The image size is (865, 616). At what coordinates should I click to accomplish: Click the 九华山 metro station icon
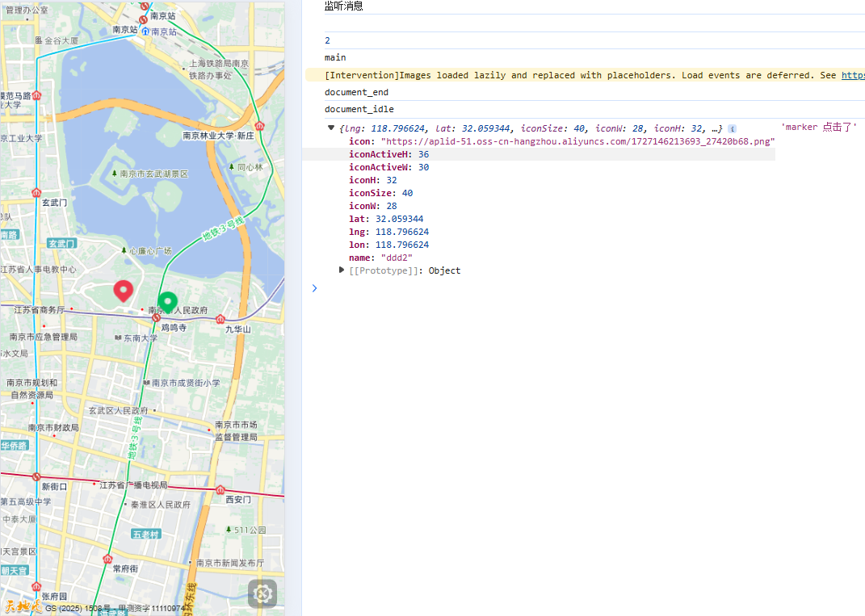(220, 320)
